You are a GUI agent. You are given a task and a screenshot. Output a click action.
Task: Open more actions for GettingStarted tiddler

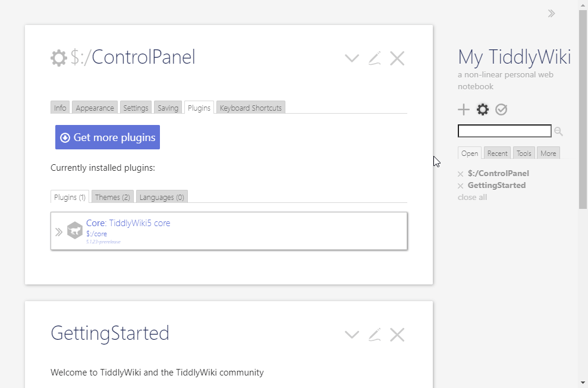pos(352,334)
